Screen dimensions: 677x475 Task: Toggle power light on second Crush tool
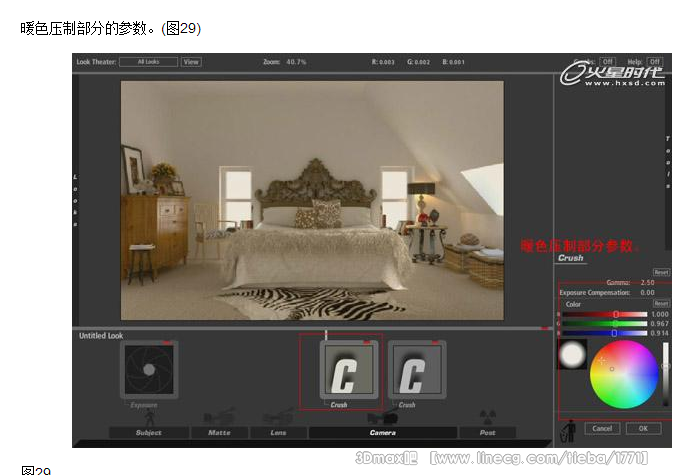tap(435, 343)
